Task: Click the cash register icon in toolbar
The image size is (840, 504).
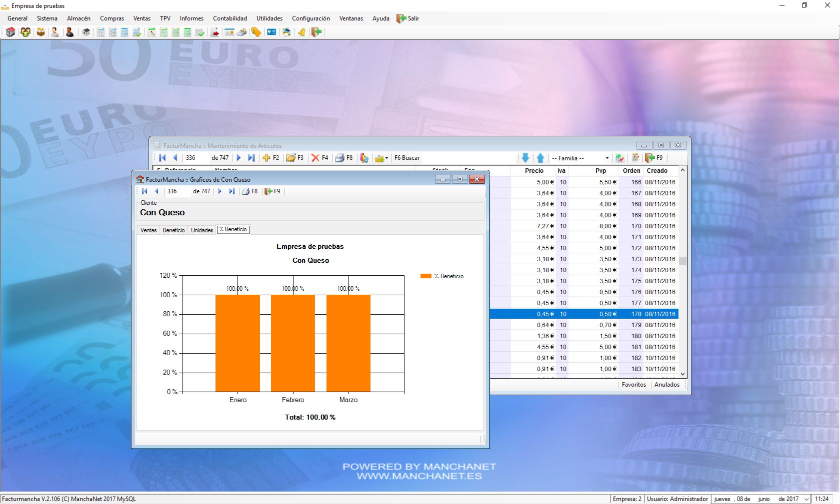Action: (x=241, y=32)
